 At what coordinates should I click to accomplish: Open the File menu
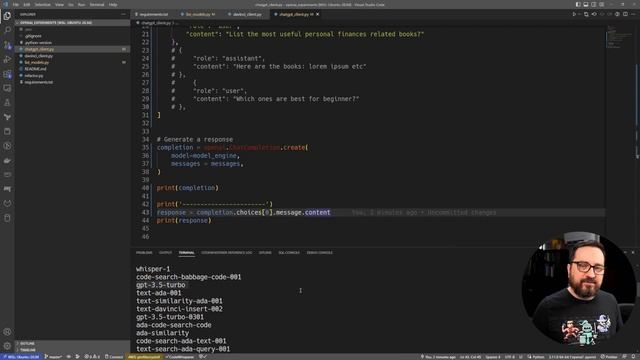pyautogui.click(x=16, y=4)
